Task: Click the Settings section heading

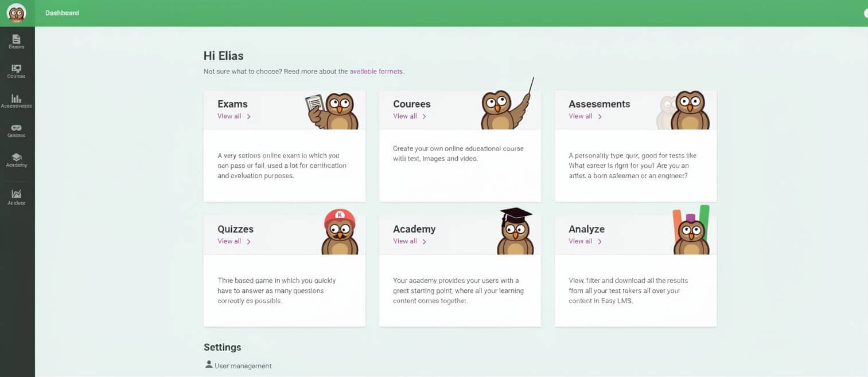Action: coord(222,347)
